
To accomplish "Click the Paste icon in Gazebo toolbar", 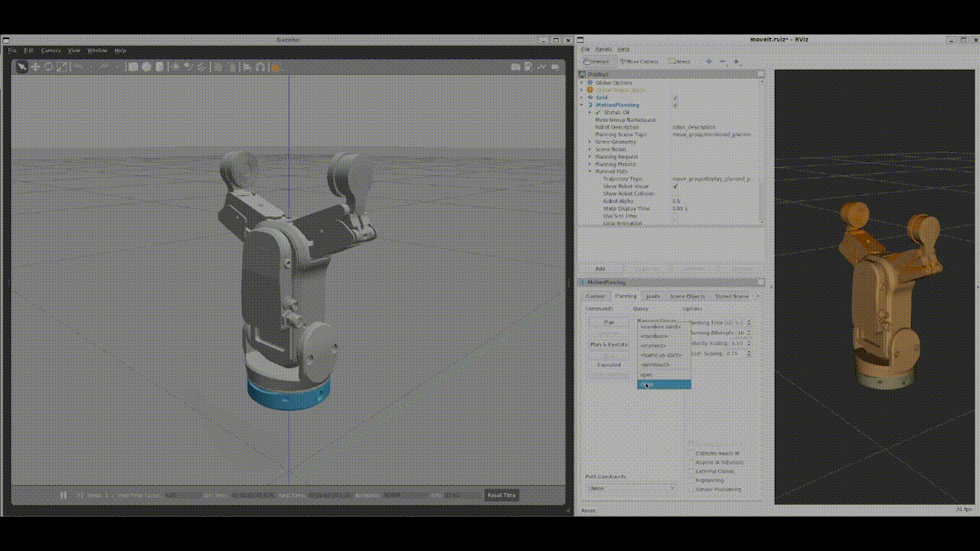I will click(x=232, y=67).
